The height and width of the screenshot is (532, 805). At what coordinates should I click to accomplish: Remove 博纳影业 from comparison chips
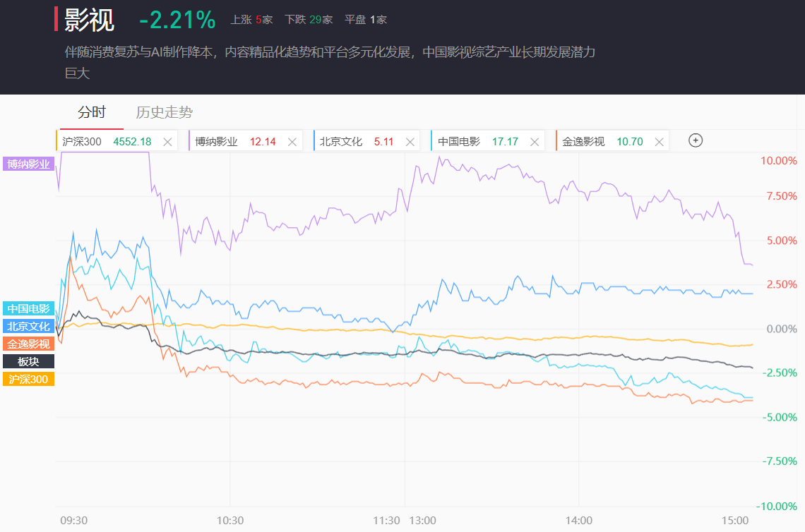pos(292,142)
